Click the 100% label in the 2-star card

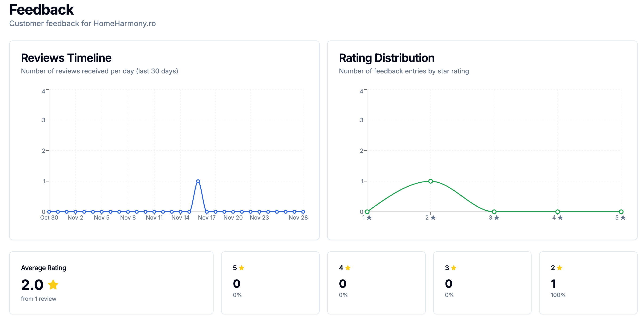tap(558, 295)
